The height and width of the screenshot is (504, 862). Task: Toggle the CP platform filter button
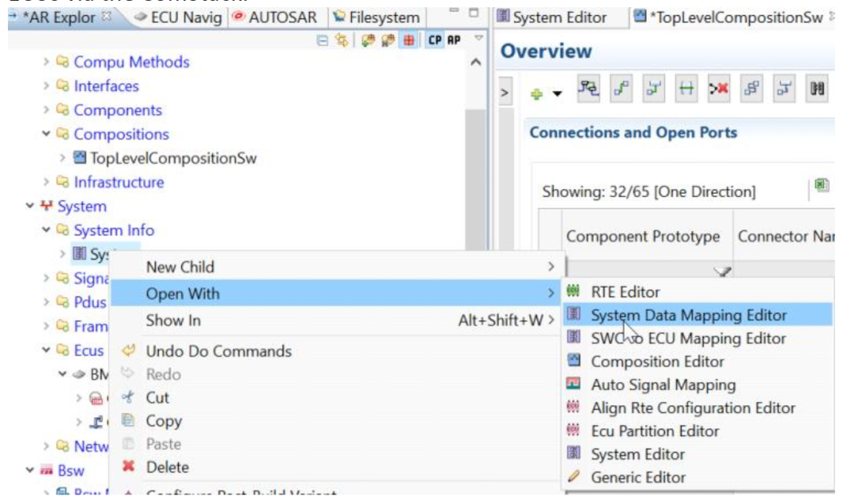[435, 40]
